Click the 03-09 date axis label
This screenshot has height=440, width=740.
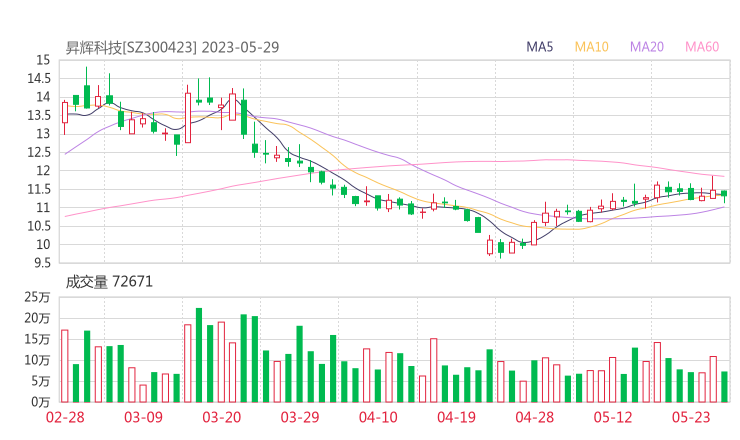click(x=143, y=417)
